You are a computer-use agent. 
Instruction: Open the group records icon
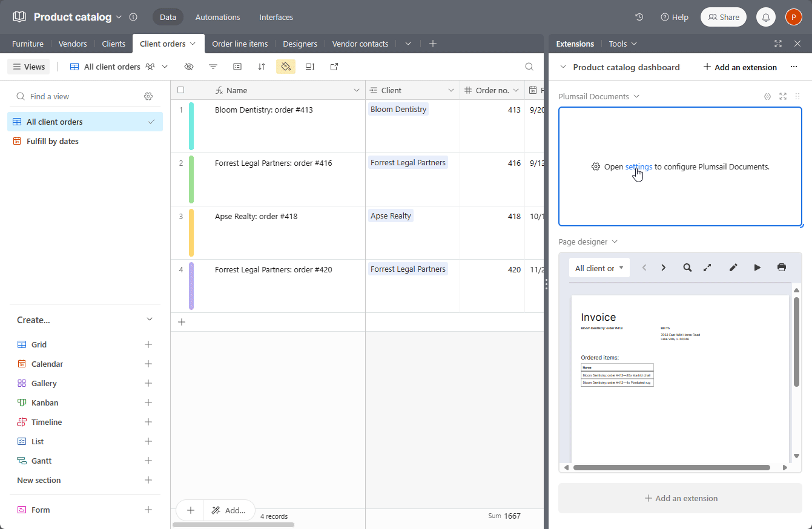(237, 67)
